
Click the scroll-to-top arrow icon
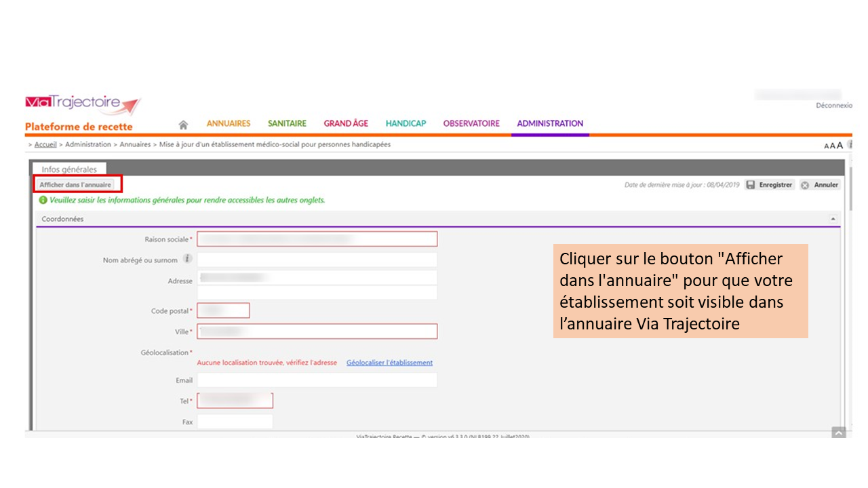839,432
